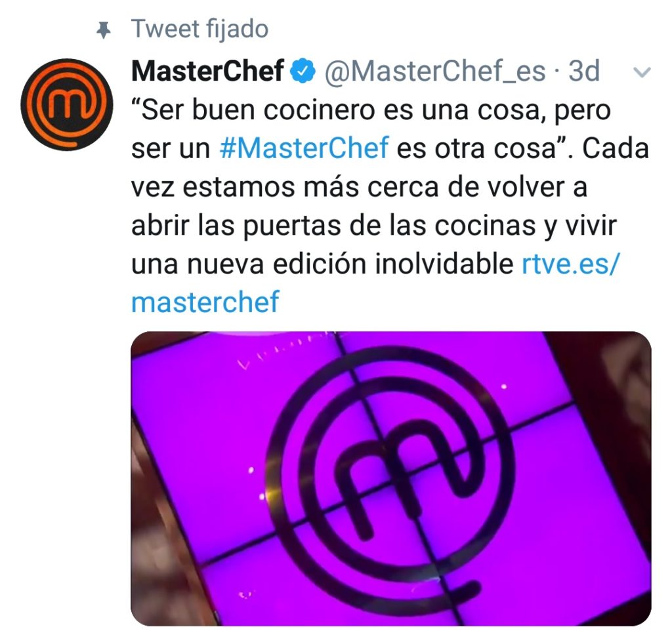Click the Tweet fijado label
Screen dimensions: 672x633
coord(199,29)
